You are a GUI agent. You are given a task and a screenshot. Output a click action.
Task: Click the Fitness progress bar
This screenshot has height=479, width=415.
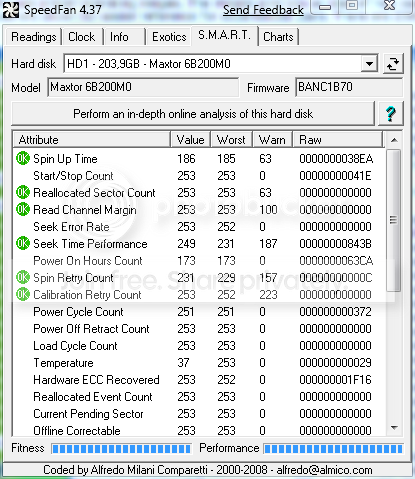pos(121,449)
